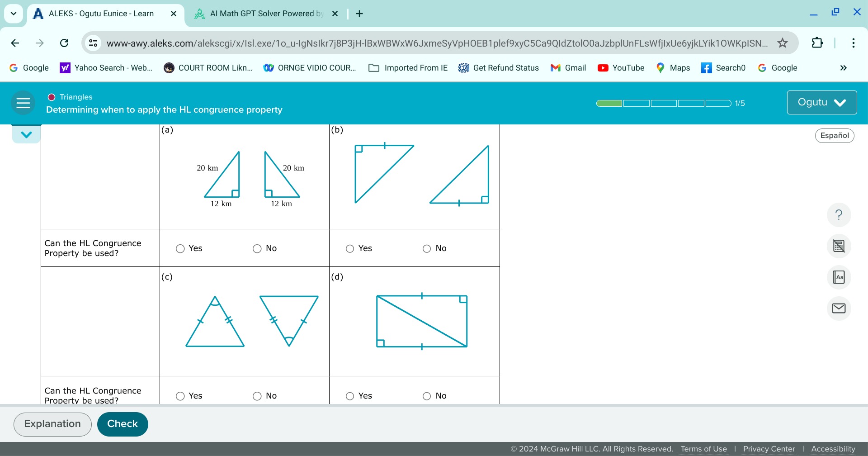Open Get Refund Status bookmark
868x456 pixels.
coord(499,68)
